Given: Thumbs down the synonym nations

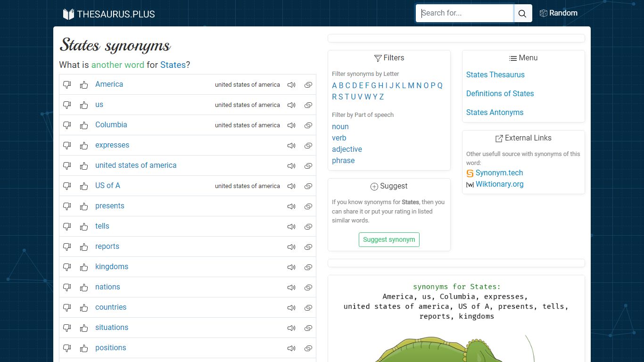Looking at the screenshot, I should (67, 288).
